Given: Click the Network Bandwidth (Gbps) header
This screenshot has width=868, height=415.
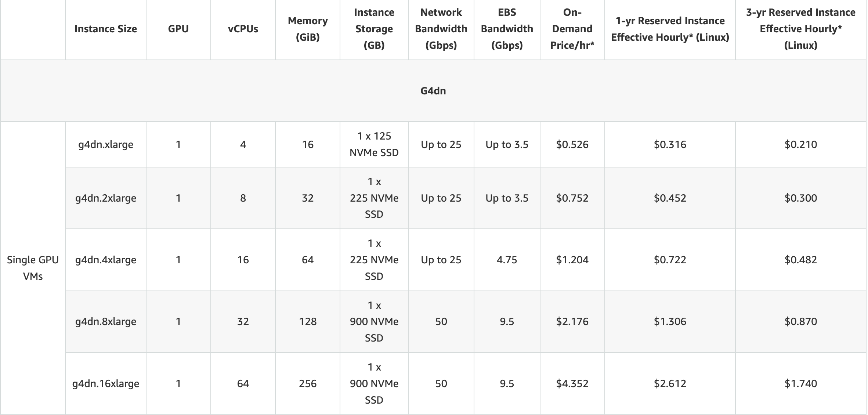Looking at the screenshot, I should click(441, 29).
